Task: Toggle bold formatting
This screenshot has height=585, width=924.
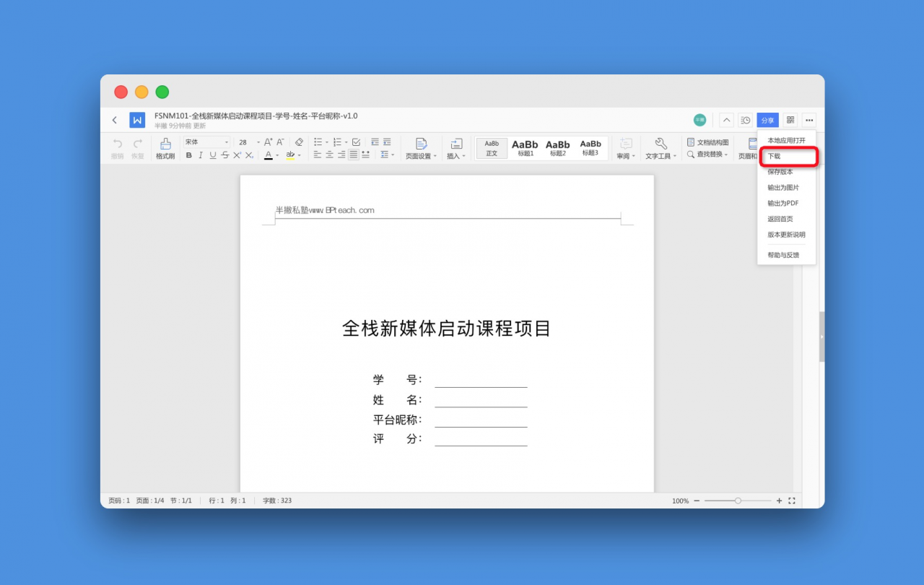Action: pyautogui.click(x=189, y=155)
